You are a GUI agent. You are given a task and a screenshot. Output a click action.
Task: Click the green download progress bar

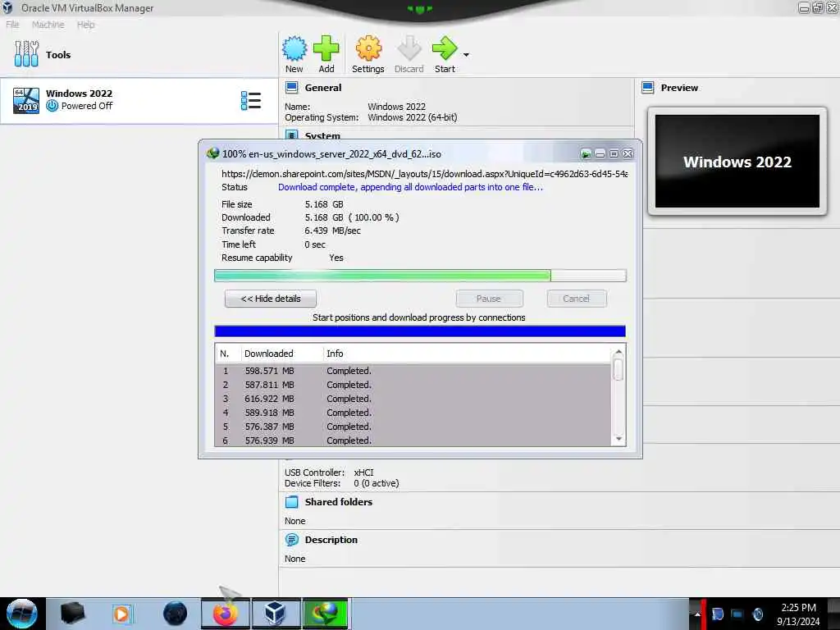click(420, 276)
